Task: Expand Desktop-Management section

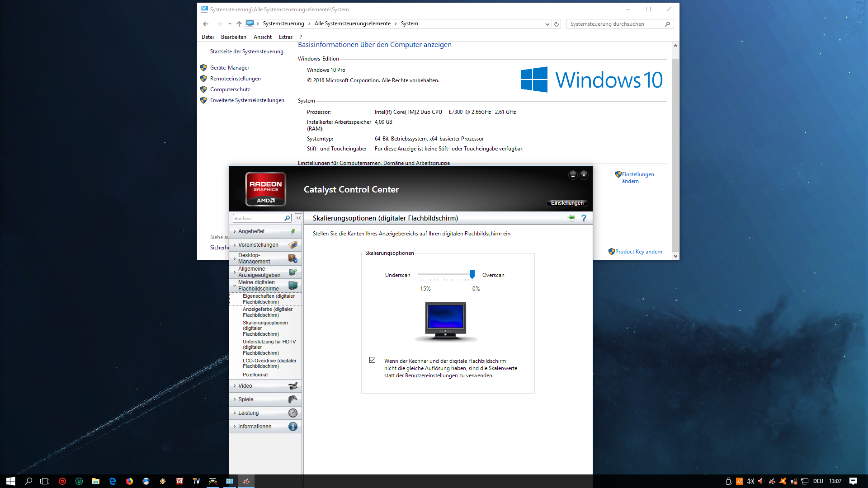Action: (x=235, y=258)
